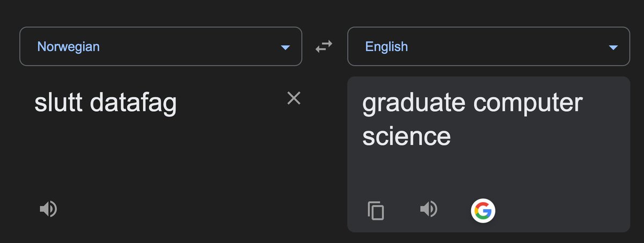Click the arrow in the English selector
Screen dimensions: 644x243
(x=613, y=48)
